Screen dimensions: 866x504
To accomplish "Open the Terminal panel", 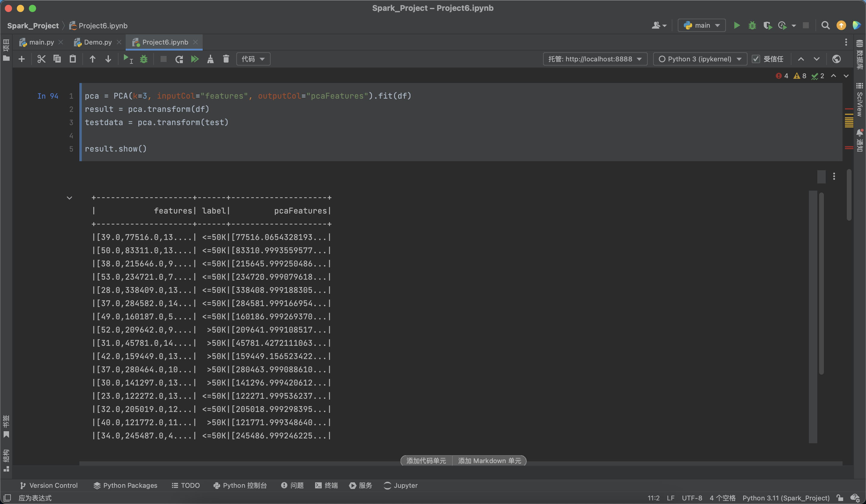I will (327, 485).
